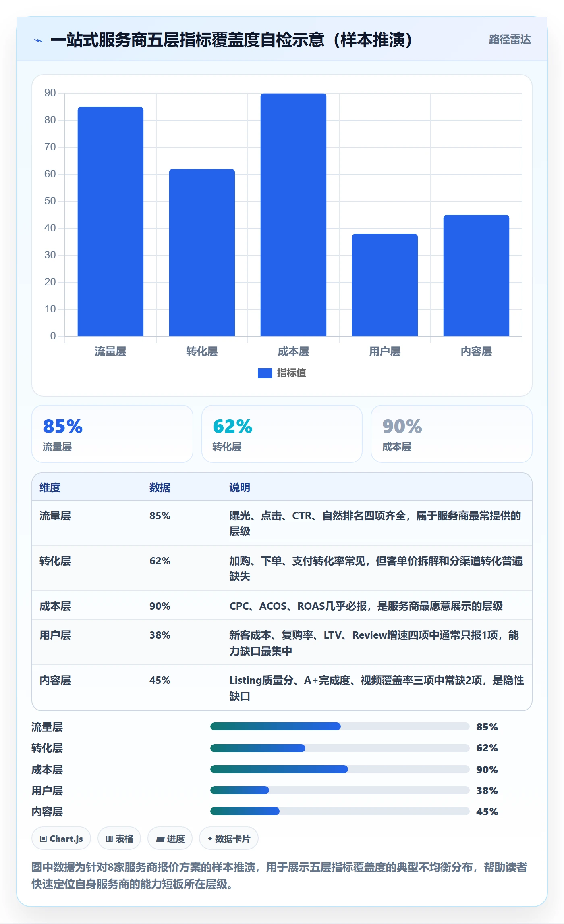Image resolution: width=564 pixels, height=924 pixels.
Task: Click the 进度 tag chip
Action: pos(170,839)
